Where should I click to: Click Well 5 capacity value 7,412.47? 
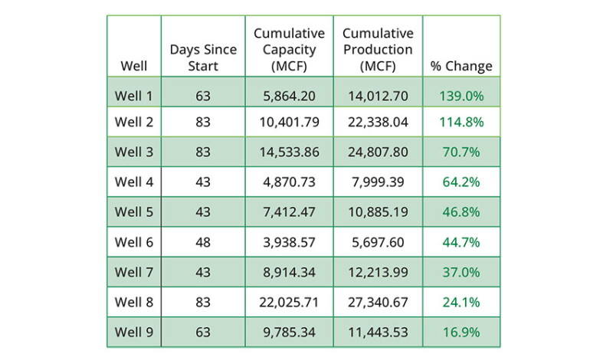point(290,212)
